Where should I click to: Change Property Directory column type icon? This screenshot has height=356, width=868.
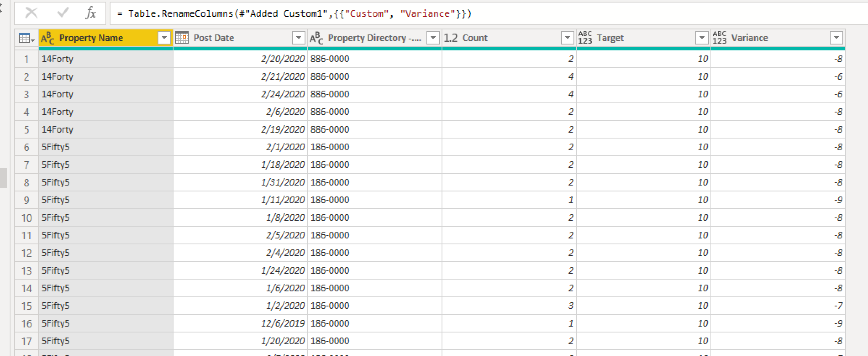pyautogui.click(x=316, y=38)
